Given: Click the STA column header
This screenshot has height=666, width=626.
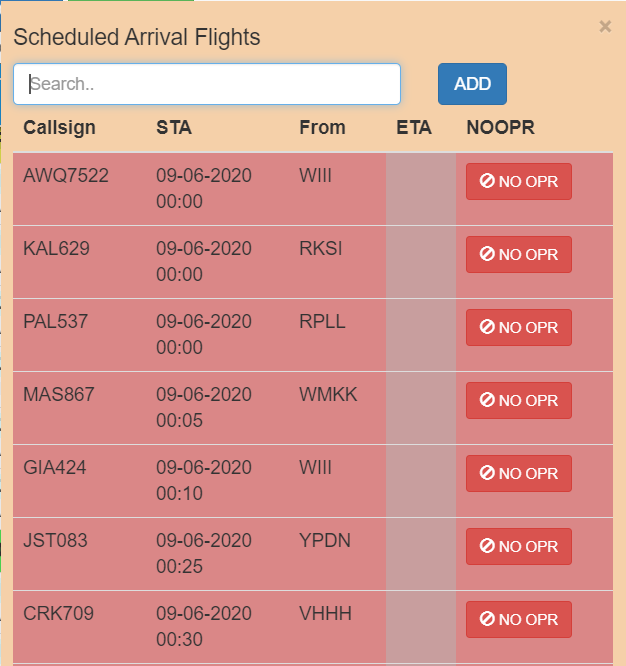Looking at the screenshot, I should [174, 127].
